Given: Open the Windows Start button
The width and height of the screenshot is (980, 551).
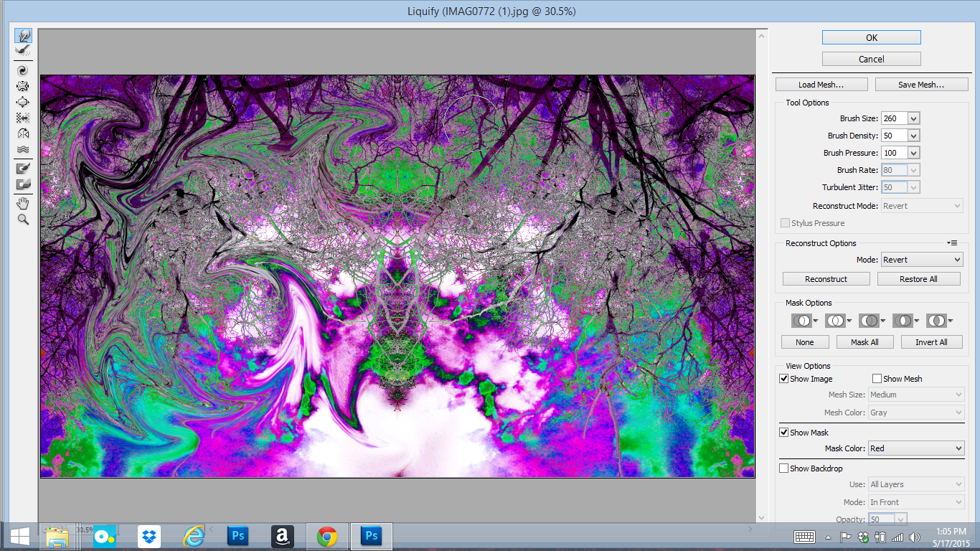Looking at the screenshot, I should (19, 537).
